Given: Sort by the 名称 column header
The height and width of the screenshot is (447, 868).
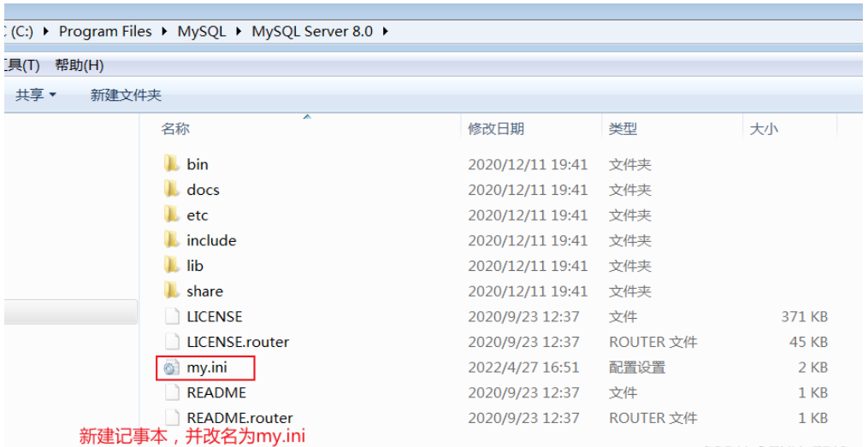Looking at the screenshot, I should click(175, 129).
